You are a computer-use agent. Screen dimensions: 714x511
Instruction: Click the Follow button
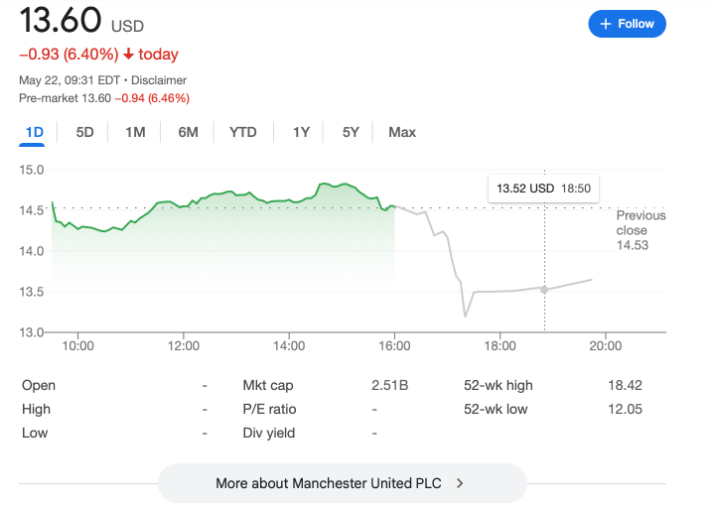click(627, 24)
